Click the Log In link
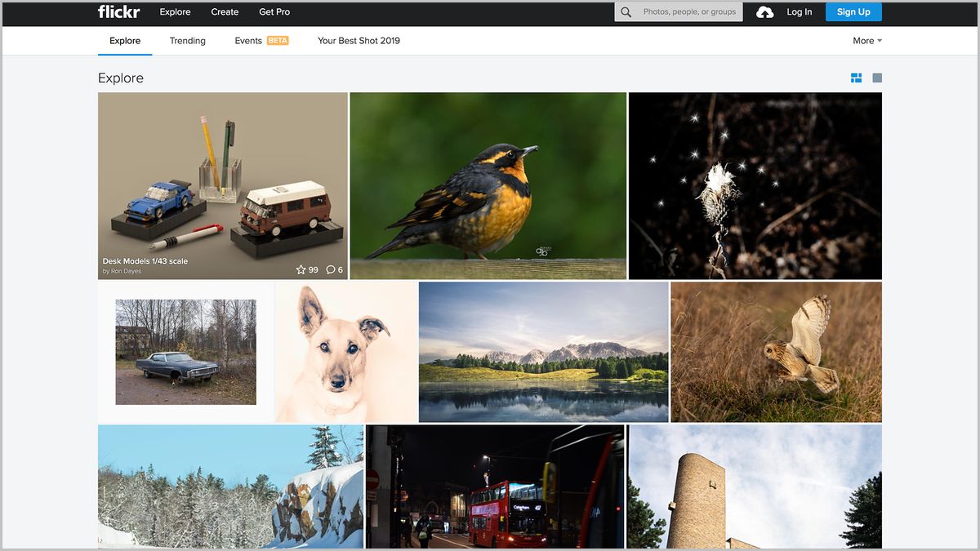The height and width of the screenshot is (551, 980). 799,11
